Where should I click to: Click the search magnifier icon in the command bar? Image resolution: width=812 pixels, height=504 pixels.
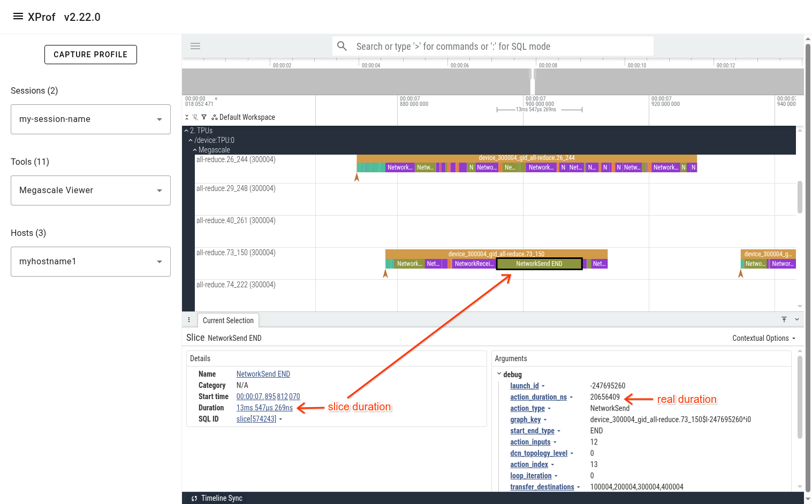(342, 46)
